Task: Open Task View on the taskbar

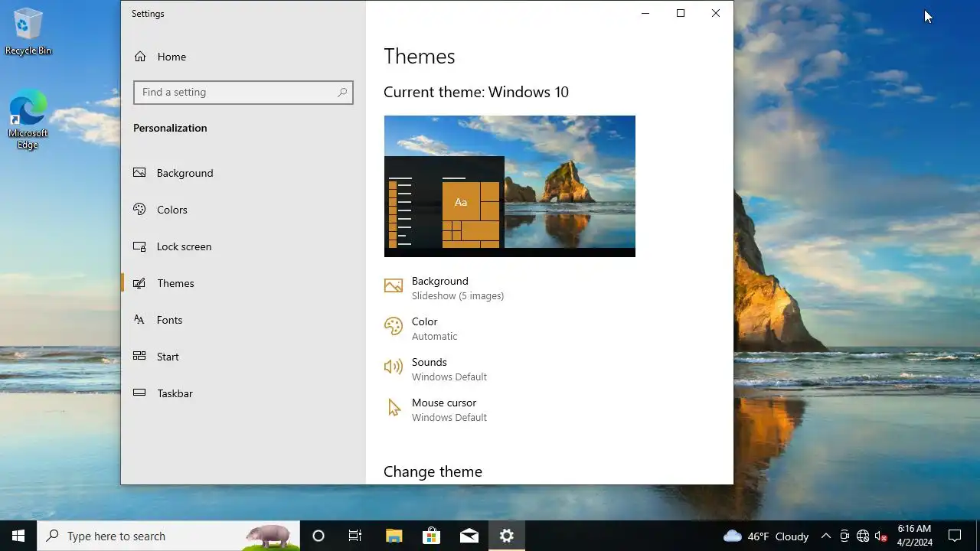Action: pyautogui.click(x=355, y=536)
